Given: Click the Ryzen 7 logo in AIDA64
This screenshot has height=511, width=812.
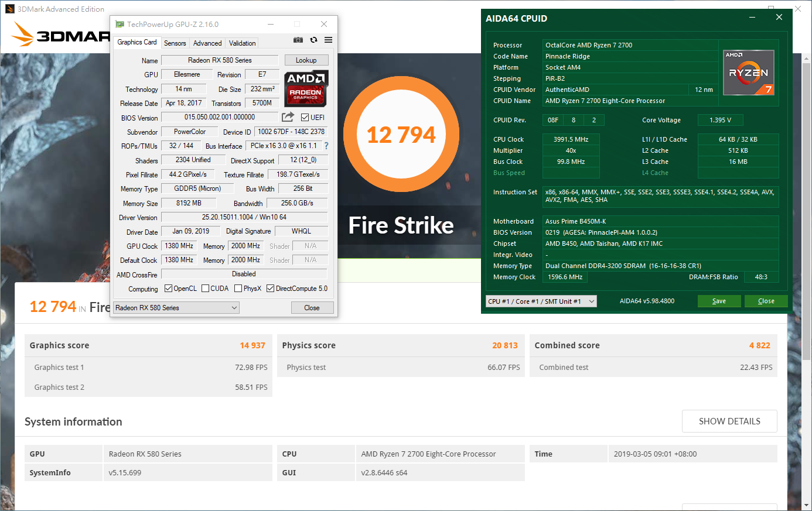Looking at the screenshot, I should coord(749,73).
